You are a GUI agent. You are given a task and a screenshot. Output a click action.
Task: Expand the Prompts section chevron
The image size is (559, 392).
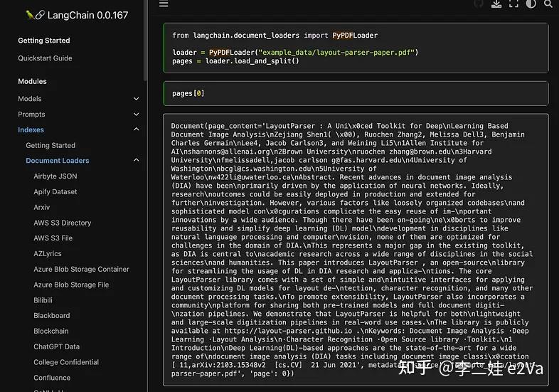tap(136, 115)
